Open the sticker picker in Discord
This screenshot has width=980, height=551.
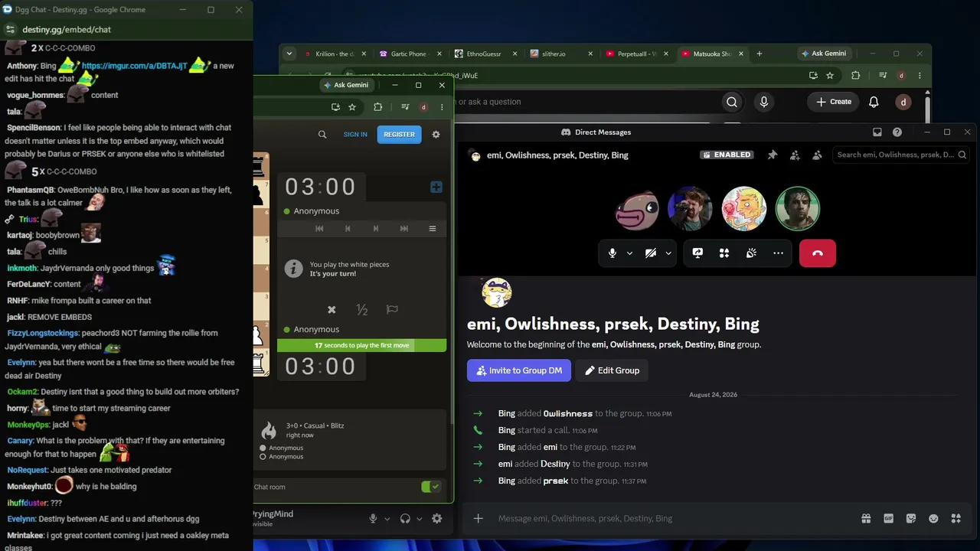coord(911,518)
